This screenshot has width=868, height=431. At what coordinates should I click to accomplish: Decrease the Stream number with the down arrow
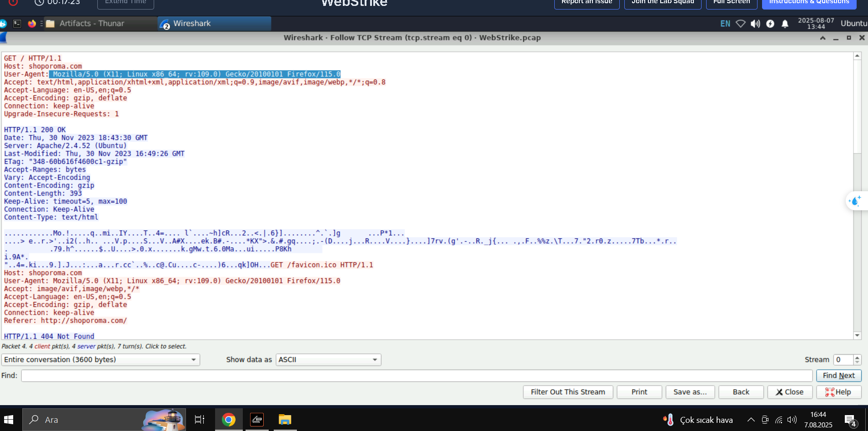[857, 362]
